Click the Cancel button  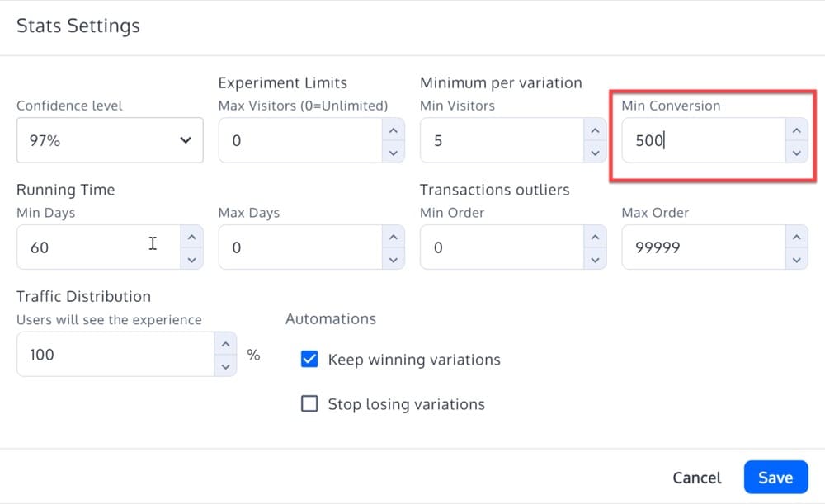coord(696,477)
